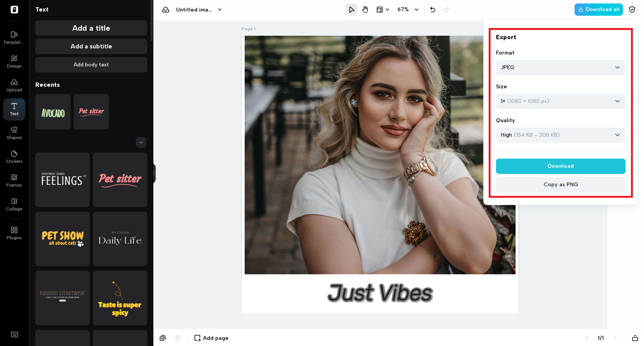Screen dimensions: 644x346
Task: Open the Format dropdown set to JPEG
Action: (x=560, y=68)
